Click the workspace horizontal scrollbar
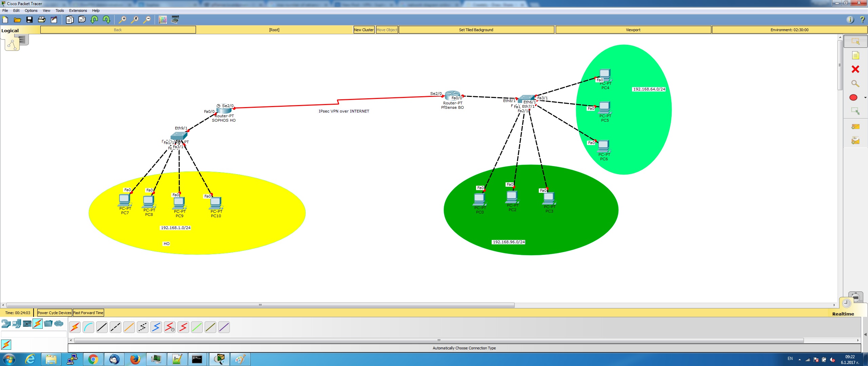The height and width of the screenshot is (366, 868). pos(260,305)
